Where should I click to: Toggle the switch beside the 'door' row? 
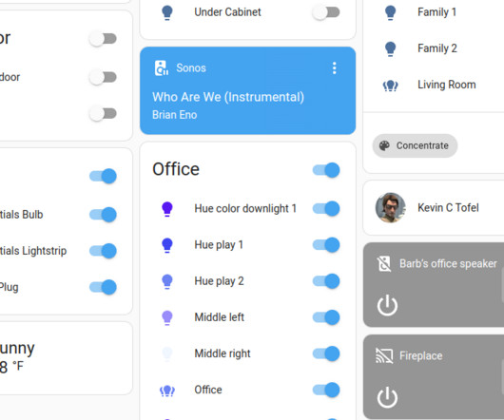(x=103, y=77)
